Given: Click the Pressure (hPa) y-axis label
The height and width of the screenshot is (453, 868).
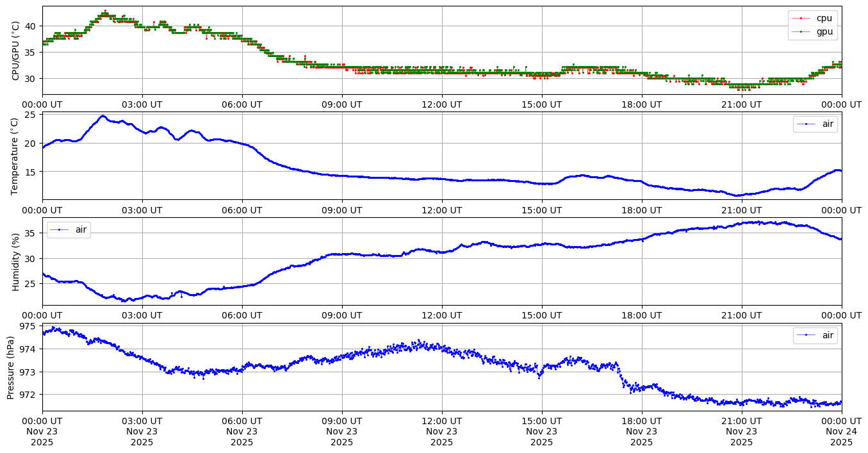Looking at the screenshot, I should coord(11,367).
